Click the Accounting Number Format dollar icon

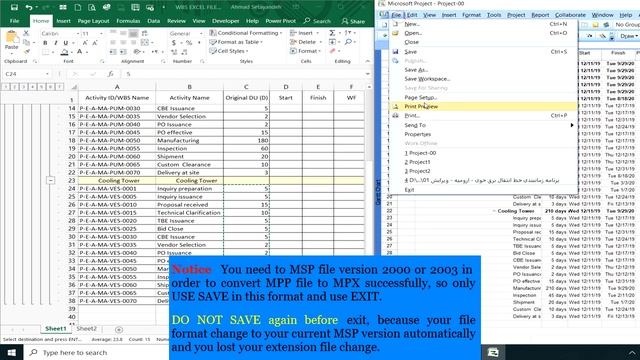click(x=174, y=42)
